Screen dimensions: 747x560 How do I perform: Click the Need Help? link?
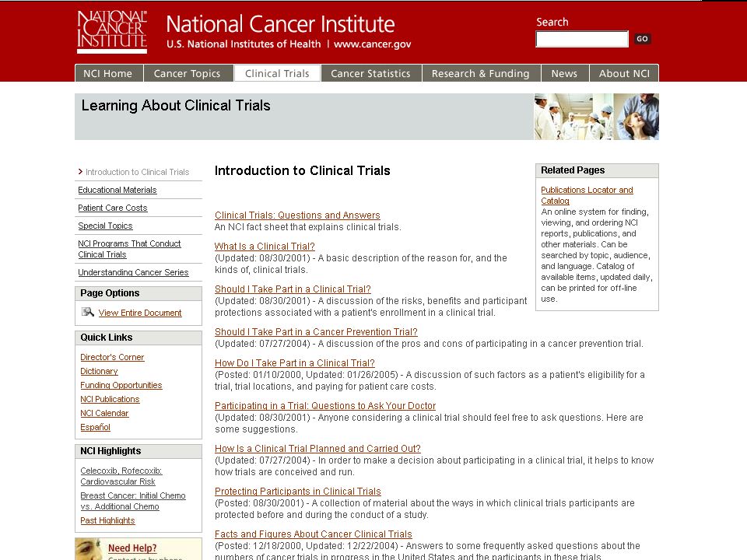click(132, 548)
